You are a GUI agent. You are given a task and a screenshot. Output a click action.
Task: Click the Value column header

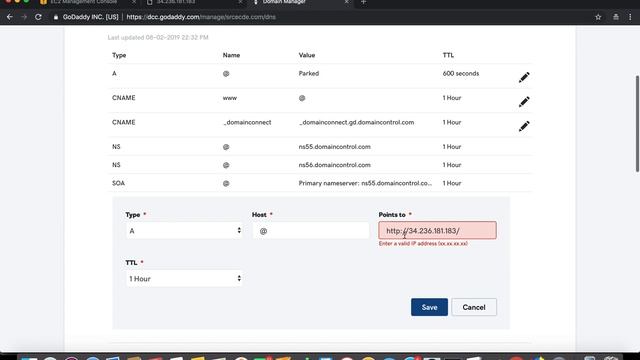click(x=307, y=55)
